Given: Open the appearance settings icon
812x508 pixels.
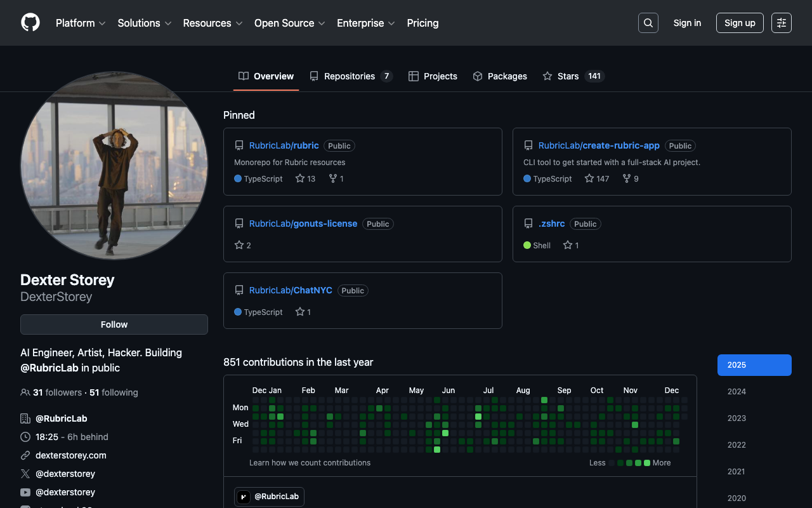Looking at the screenshot, I should coord(781,23).
